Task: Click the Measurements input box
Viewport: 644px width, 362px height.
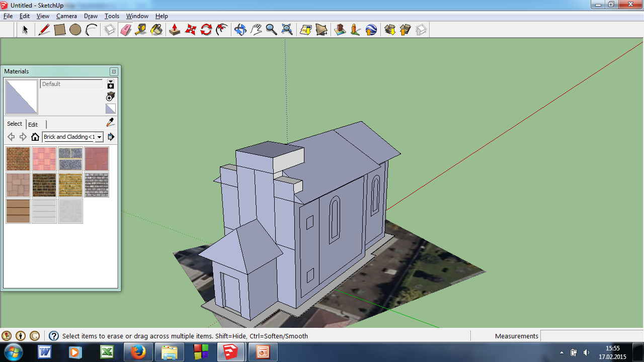Action: 591,336
